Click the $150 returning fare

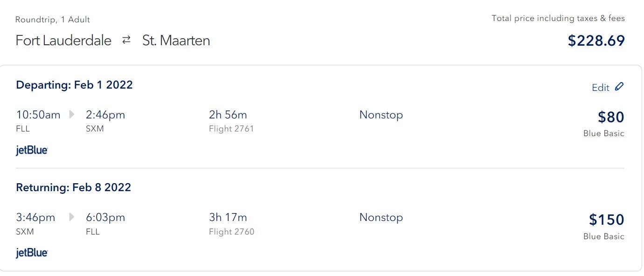click(x=606, y=220)
